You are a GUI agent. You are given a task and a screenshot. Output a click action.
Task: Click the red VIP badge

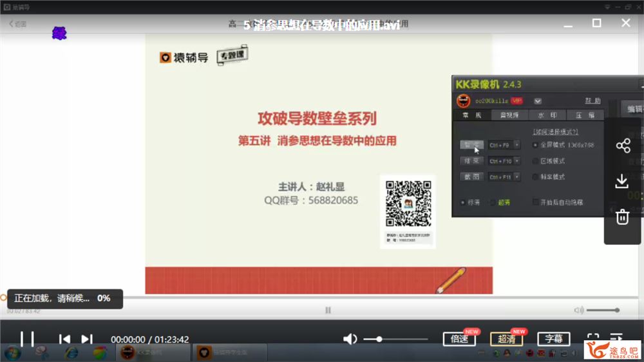point(516,100)
